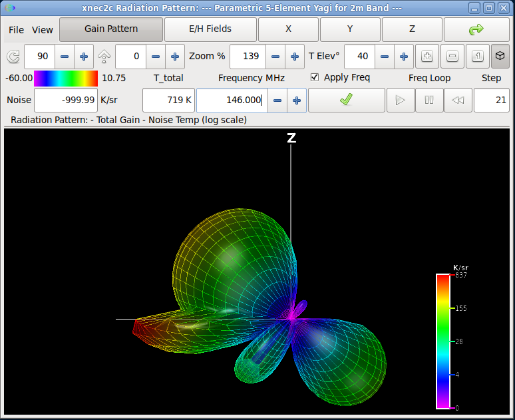Click the Zoom percent field 139

tap(248, 57)
